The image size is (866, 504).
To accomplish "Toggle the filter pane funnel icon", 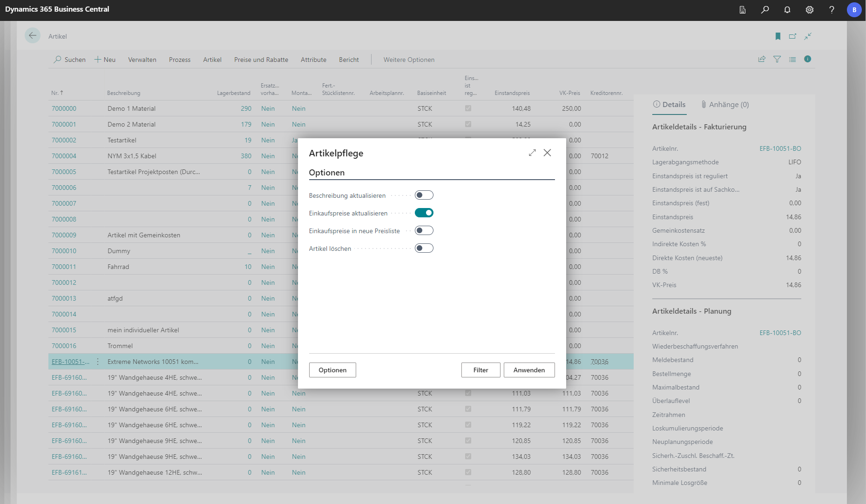I will click(x=777, y=59).
